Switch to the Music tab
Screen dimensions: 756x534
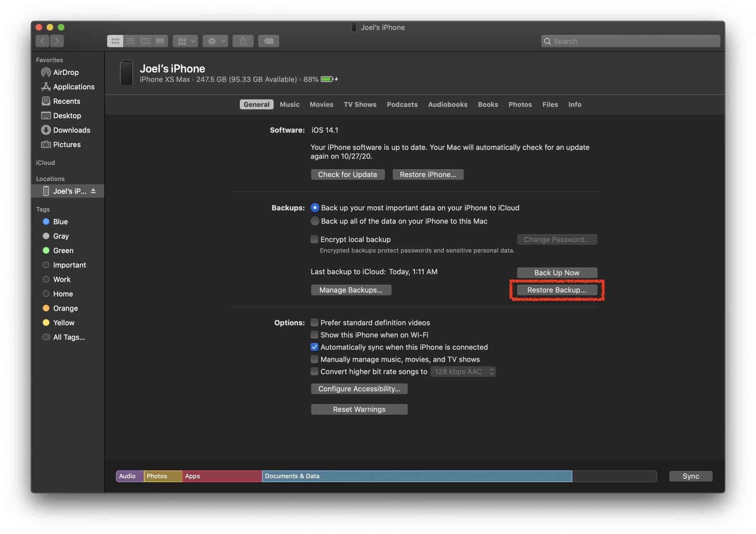click(x=289, y=105)
